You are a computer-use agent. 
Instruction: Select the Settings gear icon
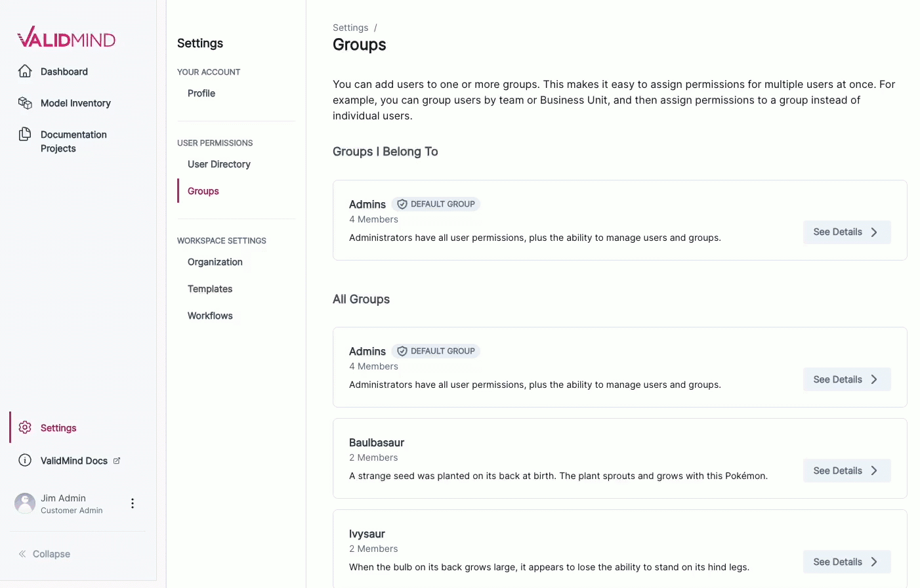point(25,427)
